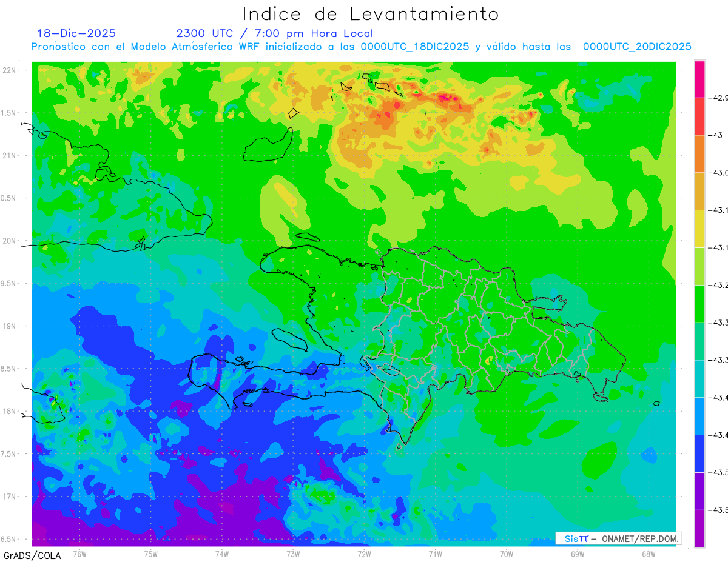
Task: Click the '76W' longitude label
Action: (x=80, y=554)
